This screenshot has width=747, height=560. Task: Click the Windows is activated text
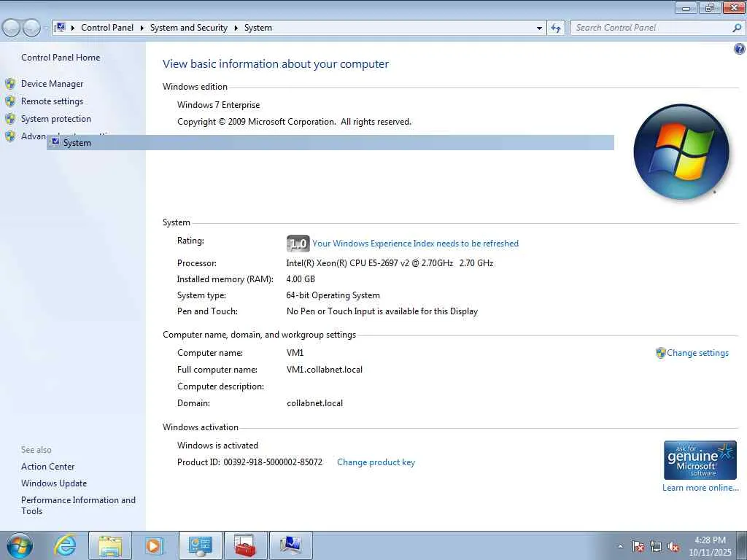(x=217, y=446)
